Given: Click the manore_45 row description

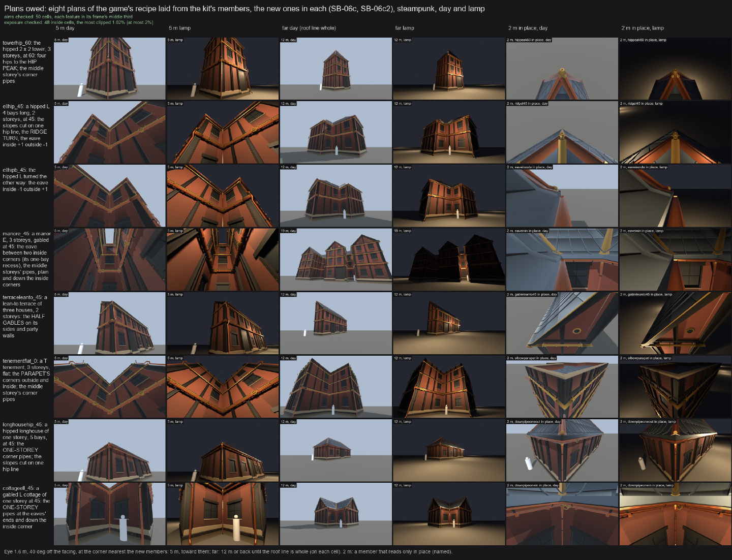Looking at the screenshot, I should point(26,259).
